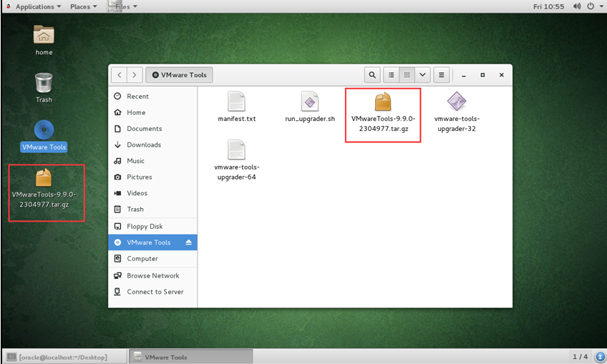Open the Places menu
The image size is (607, 364).
tap(83, 6)
